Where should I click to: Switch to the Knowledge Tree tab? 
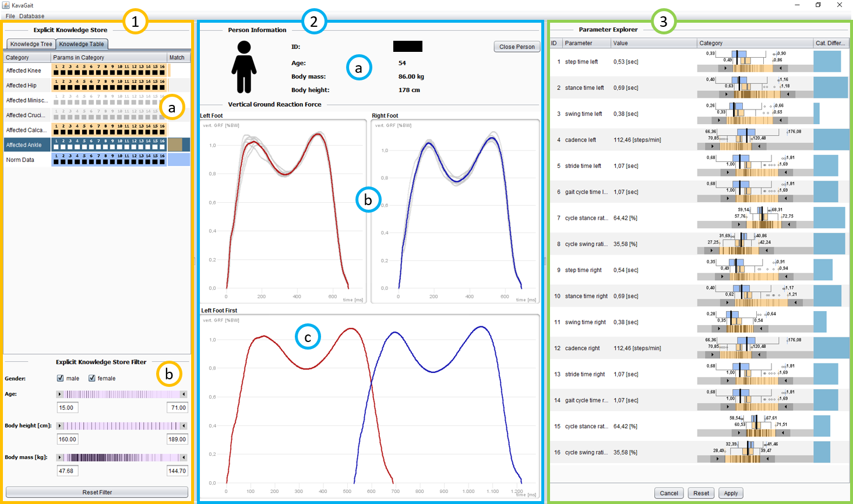coord(31,44)
